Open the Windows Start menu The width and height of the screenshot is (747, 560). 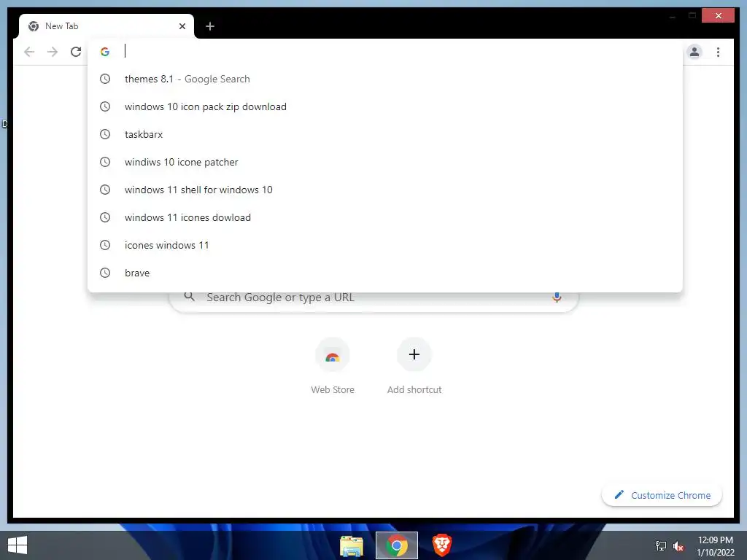click(x=18, y=545)
